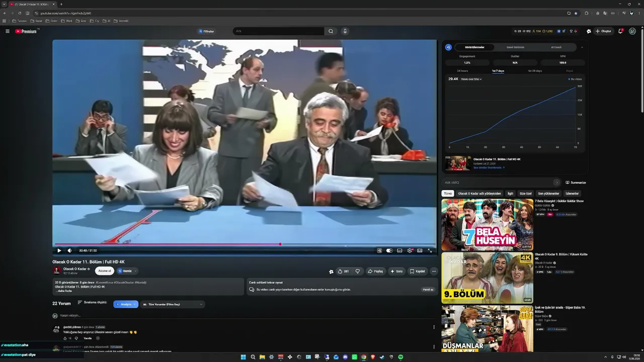Switch player to theater mode

[420, 250]
